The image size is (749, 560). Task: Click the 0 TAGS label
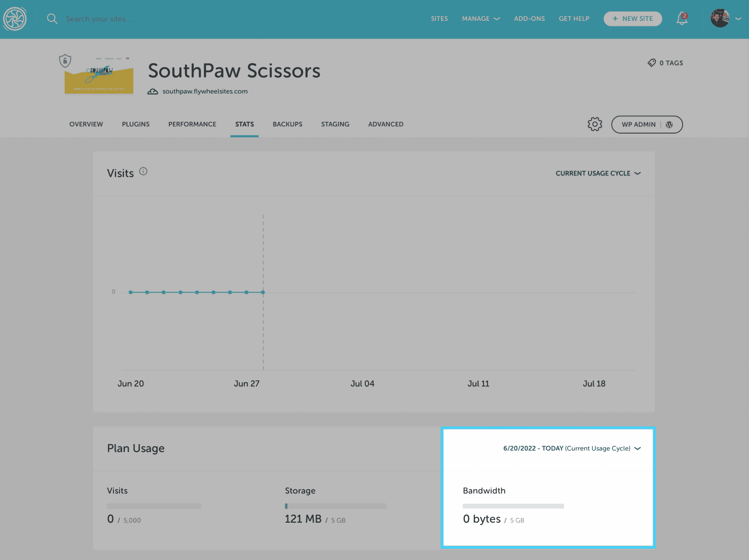pos(671,63)
